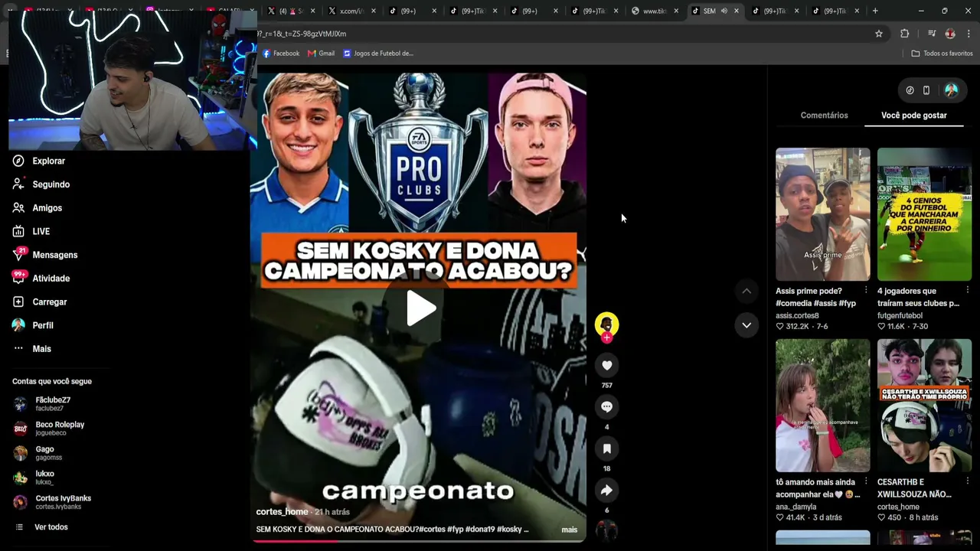Expand followed accounts with 'Ver todos'
The width and height of the screenshot is (980, 551).
(x=51, y=527)
